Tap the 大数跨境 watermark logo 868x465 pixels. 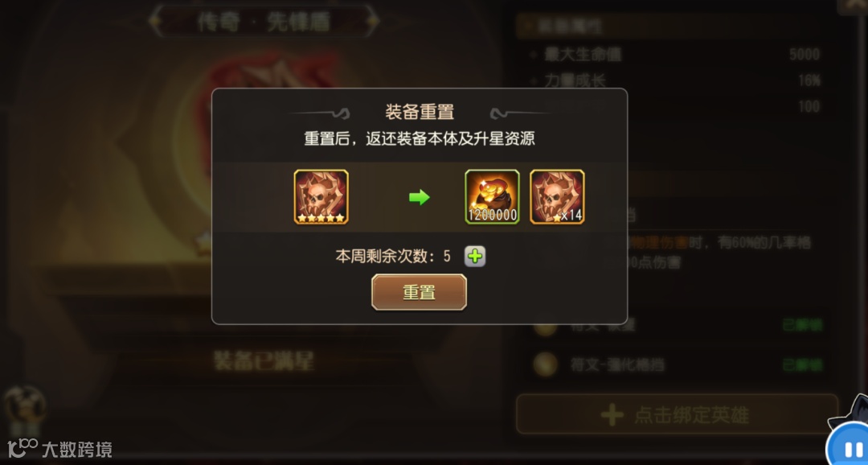pos(59,448)
